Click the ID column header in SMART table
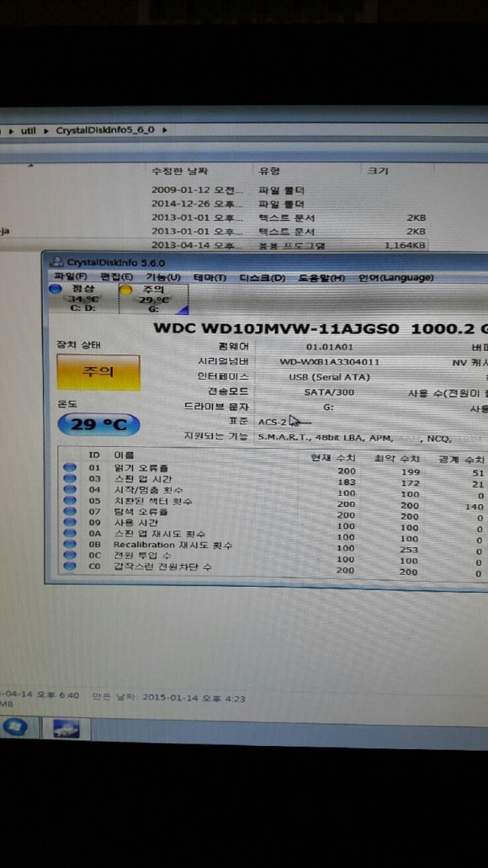 [94, 455]
